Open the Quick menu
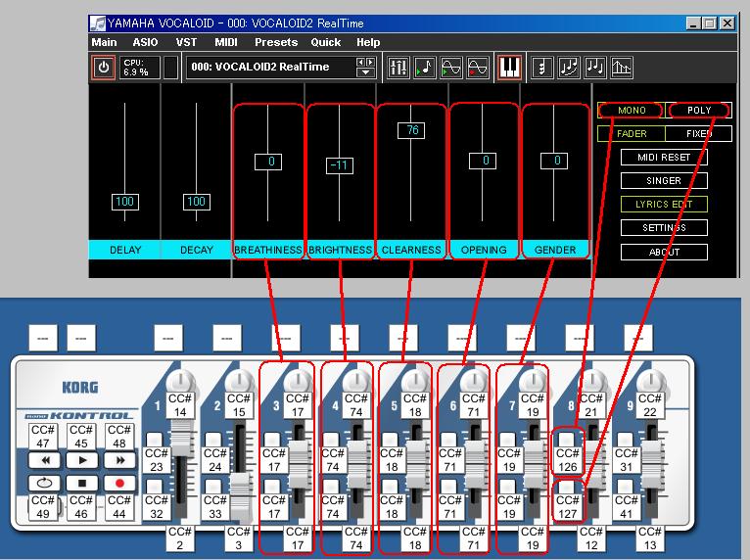Viewport: 750px width, 560px height. coord(326,42)
